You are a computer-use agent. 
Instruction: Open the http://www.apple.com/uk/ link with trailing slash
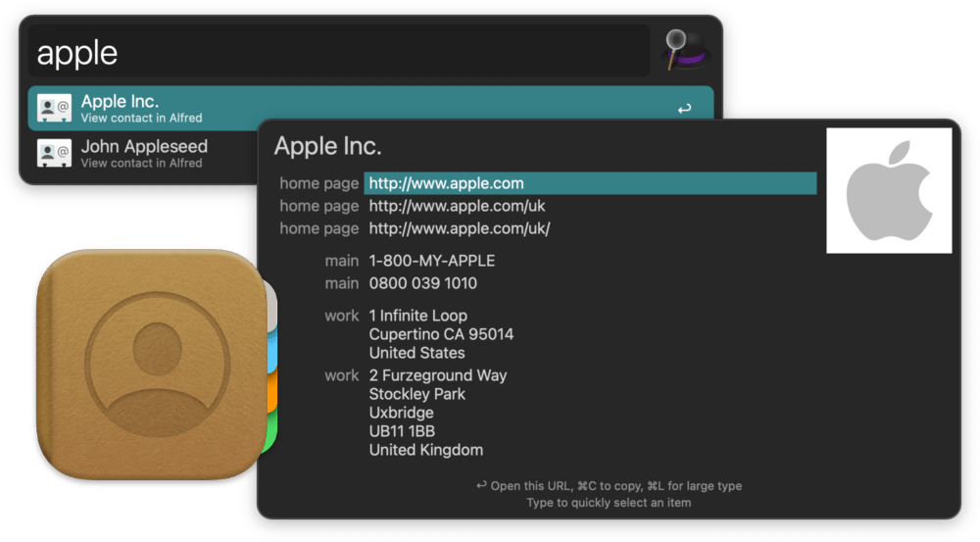click(459, 228)
